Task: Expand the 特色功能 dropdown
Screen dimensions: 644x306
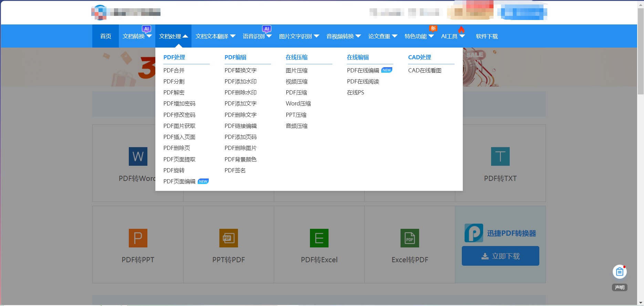Action: (x=419, y=36)
